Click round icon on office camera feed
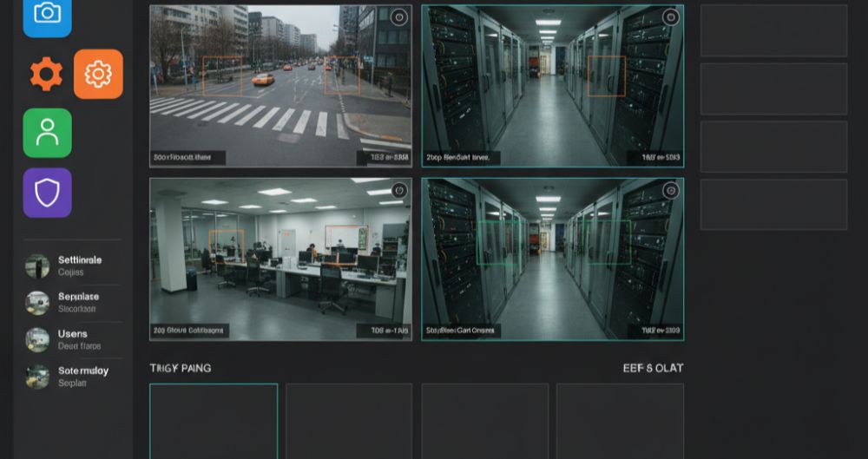 pyautogui.click(x=398, y=191)
